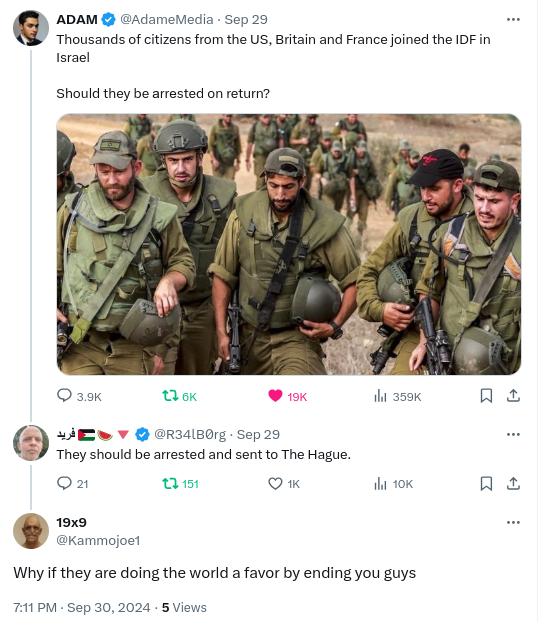The image size is (544, 622).
Task: View analytics icon showing 359K
Action: [x=380, y=395]
